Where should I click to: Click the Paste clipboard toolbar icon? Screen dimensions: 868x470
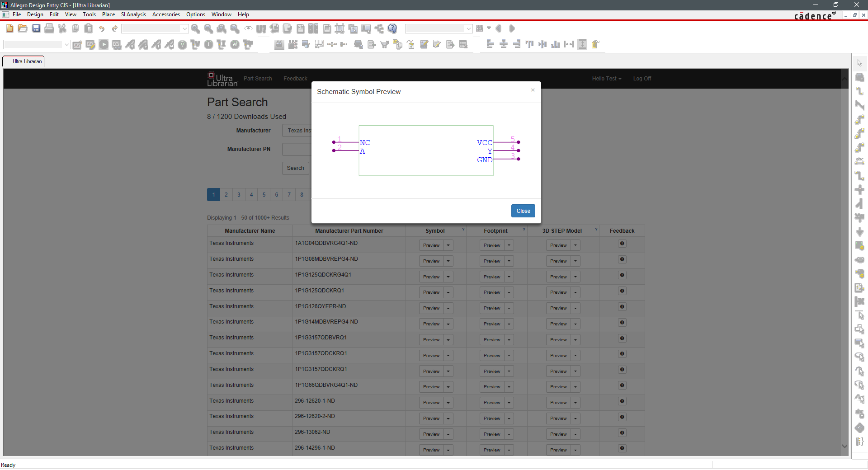tap(89, 28)
